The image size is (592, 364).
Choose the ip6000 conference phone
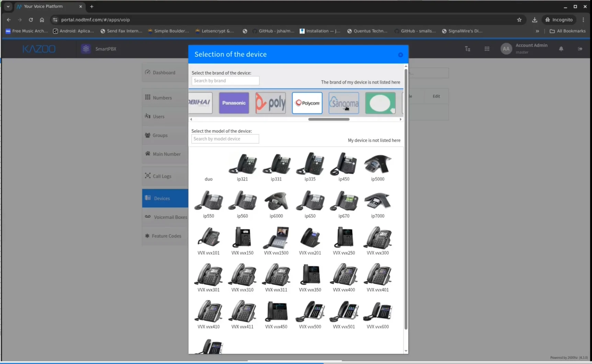point(276,204)
